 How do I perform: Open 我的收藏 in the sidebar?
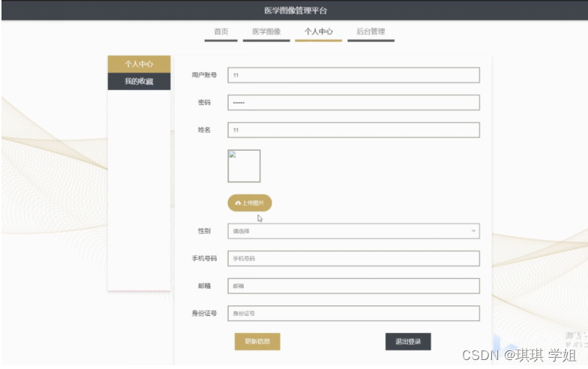[139, 82]
